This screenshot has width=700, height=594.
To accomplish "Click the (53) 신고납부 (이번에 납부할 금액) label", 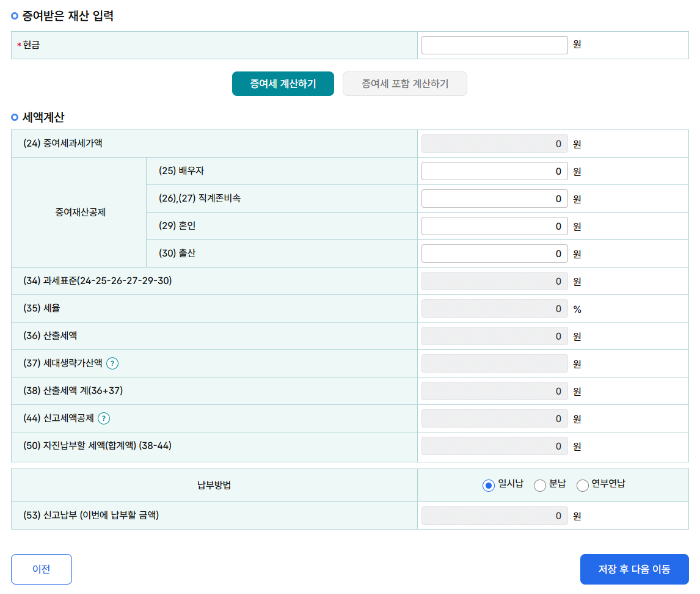I will tap(91, 515).
